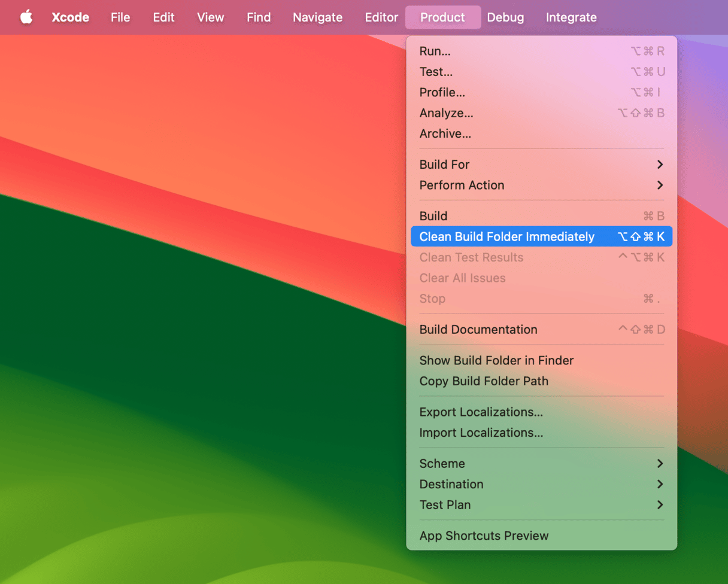Choose Analyze... from the menu
The image size is (728, 584).
pyautogui.click(x=446, y=113)
